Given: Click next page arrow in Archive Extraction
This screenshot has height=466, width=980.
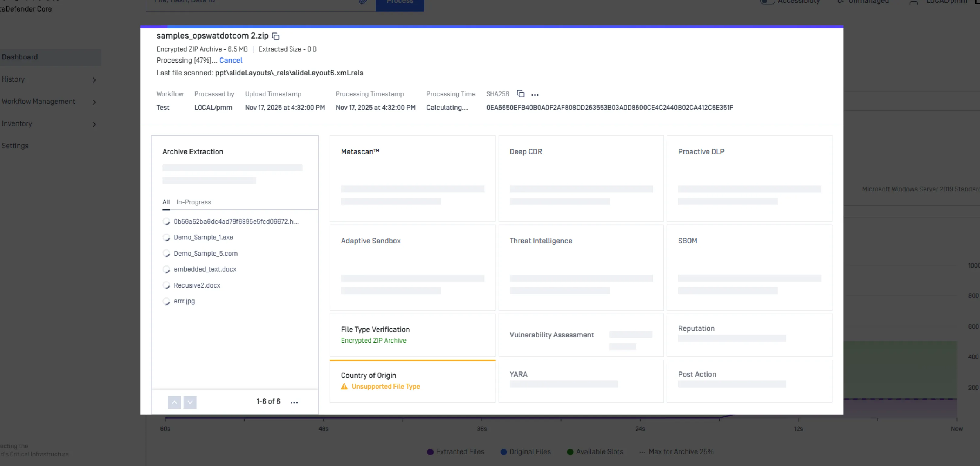Looking at the screenshot, I should tap(190, 402).
